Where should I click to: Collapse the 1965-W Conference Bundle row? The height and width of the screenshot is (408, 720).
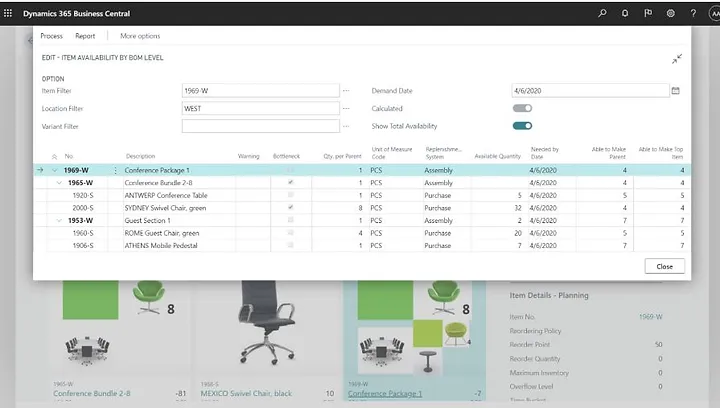(x=57, y=183)
